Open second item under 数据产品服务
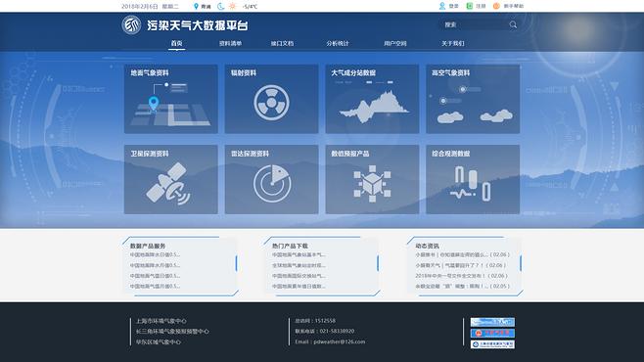This screenshot has height=362, width=644. tap(155, 265)
